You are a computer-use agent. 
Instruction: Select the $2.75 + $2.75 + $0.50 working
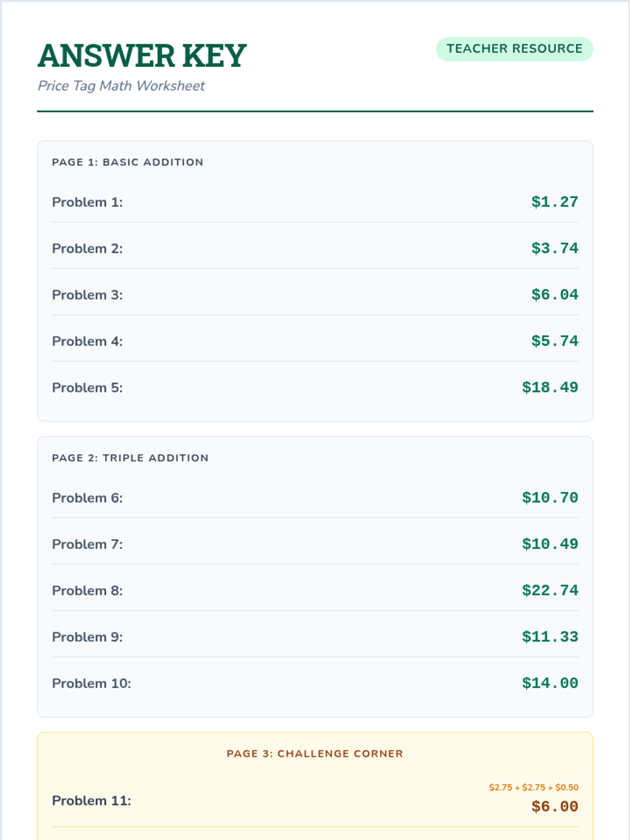click(x=533, y=787)
